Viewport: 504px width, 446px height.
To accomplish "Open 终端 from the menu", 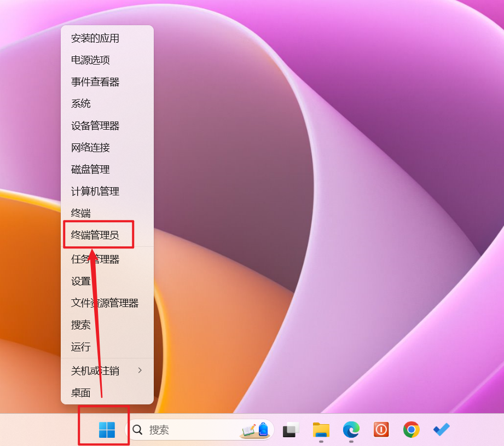I will [x=107, y=213].
